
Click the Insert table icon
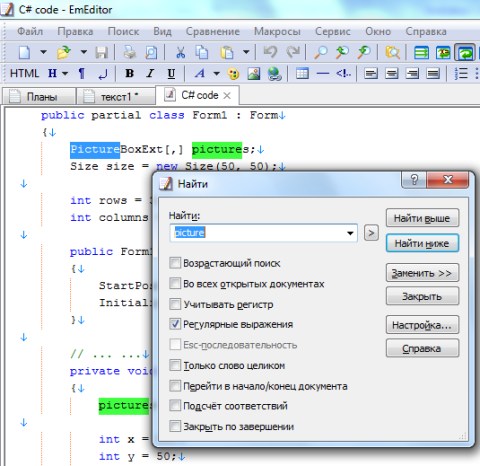click(302, 73)
